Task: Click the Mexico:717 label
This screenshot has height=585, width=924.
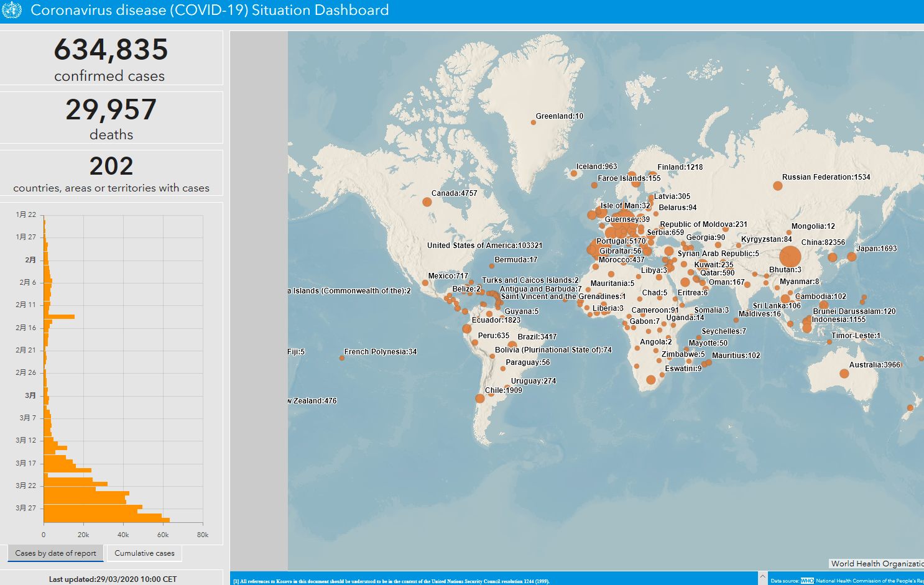Action: tap(448, 276)
